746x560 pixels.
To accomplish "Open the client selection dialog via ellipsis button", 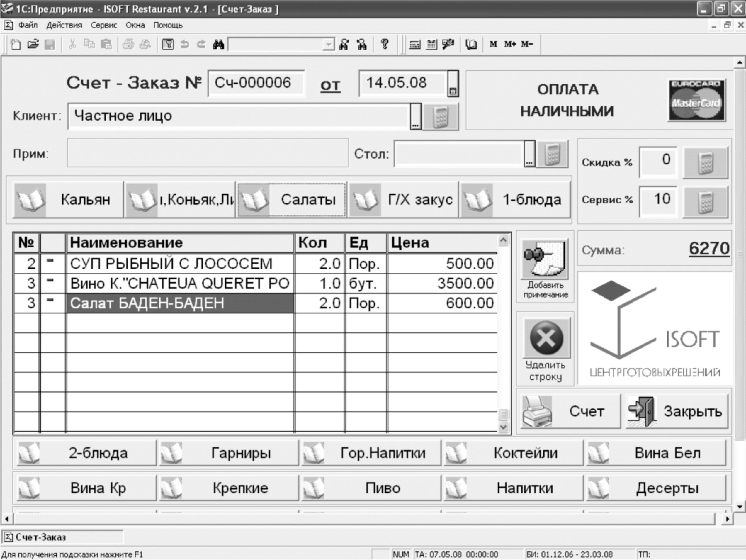I will (x=415, y=116).
